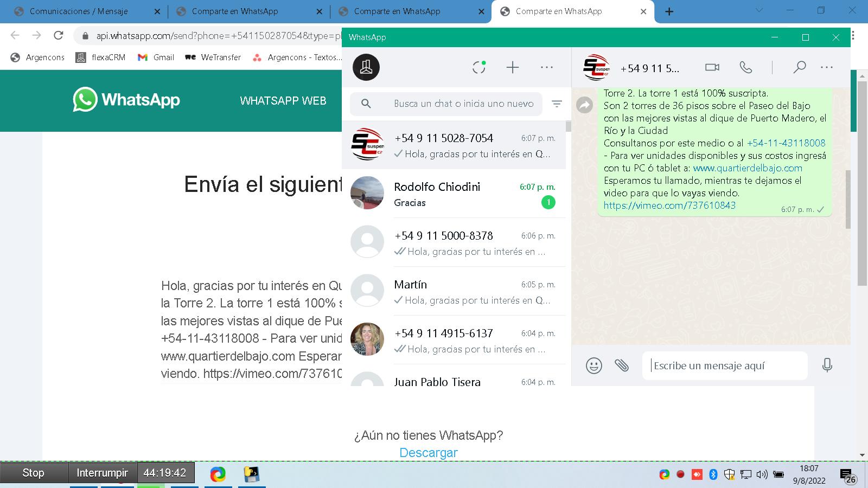Open the Argencons bookmark
The image size is (868, 488).
[x=37, y=57]
